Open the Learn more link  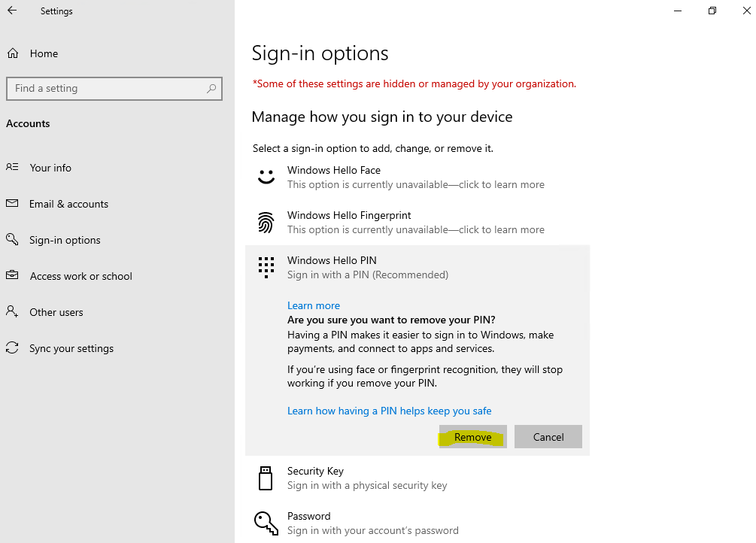[x=314, y=306]
